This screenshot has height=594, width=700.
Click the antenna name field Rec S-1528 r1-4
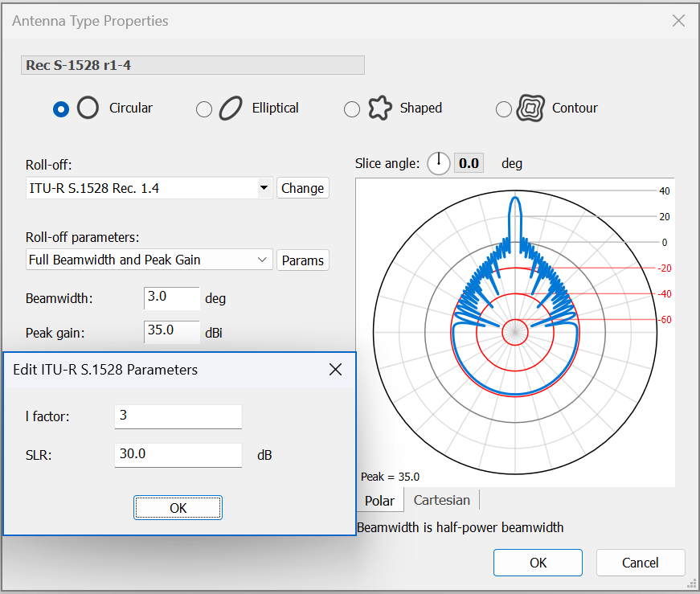(193, 65)
